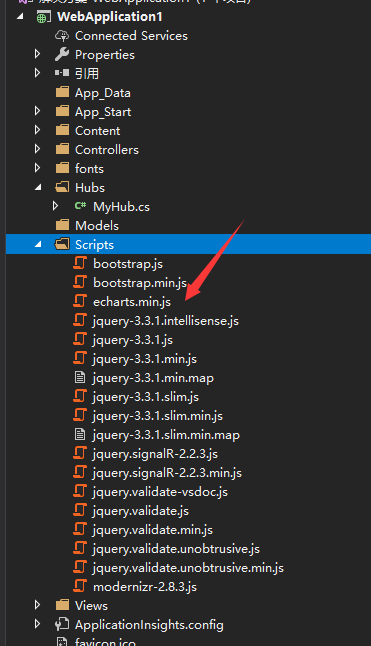The height and width of the screenshot is (646, 371).
Task: Select the WebApplication1 project name
Action: pyautogui.click(x=110, y=17)
